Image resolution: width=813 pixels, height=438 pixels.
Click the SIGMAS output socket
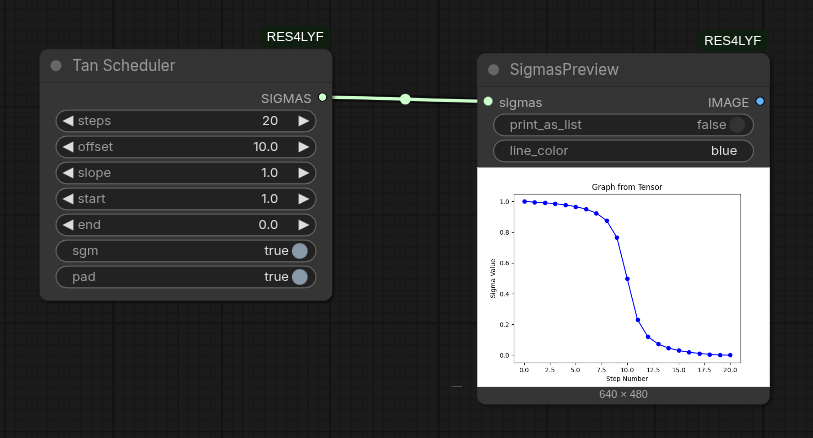click(x=323, y=97)
